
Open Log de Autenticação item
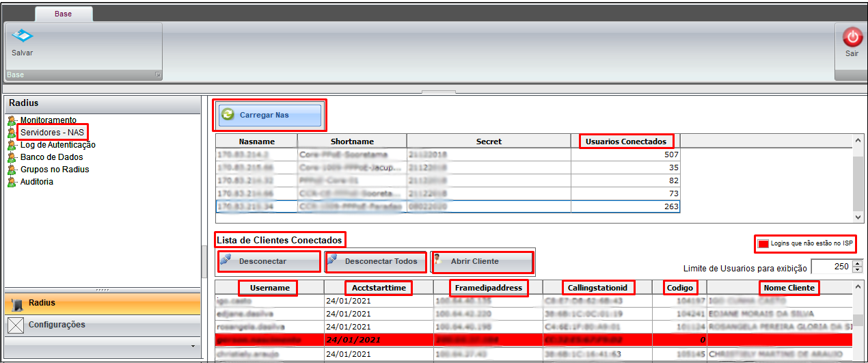57,145
